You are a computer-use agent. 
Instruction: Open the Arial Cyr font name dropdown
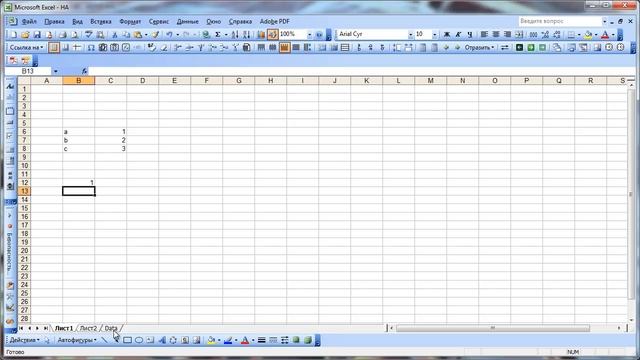click(x=411, y=35)
